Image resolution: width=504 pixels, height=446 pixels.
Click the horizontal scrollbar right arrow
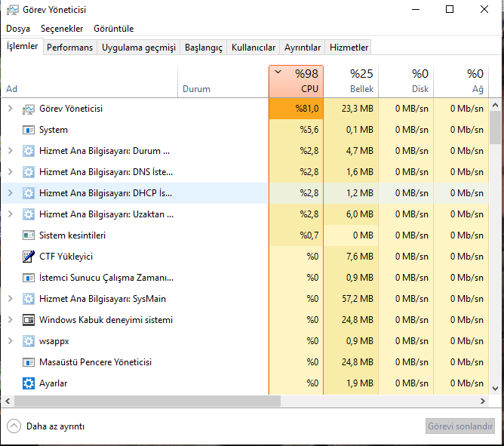482,401
